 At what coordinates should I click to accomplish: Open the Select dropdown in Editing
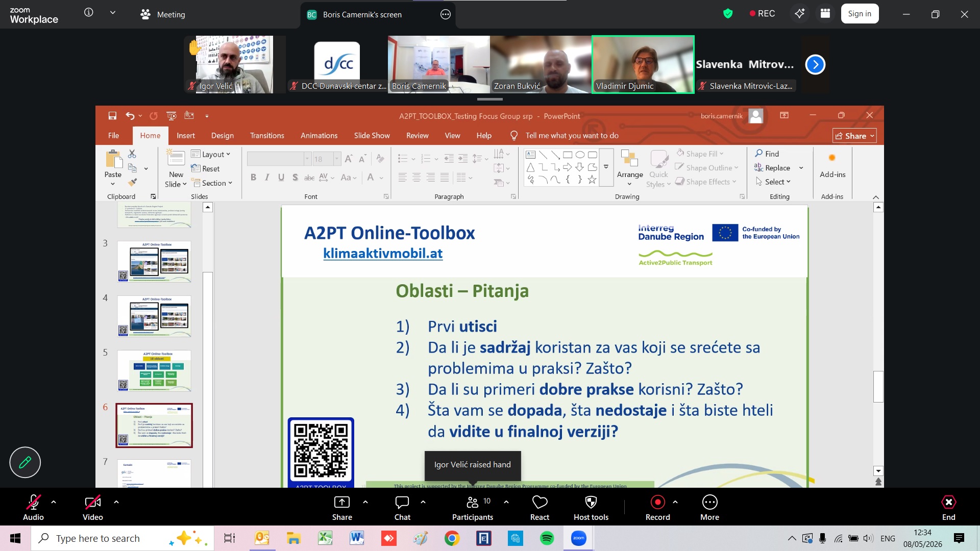coord(773,182)
